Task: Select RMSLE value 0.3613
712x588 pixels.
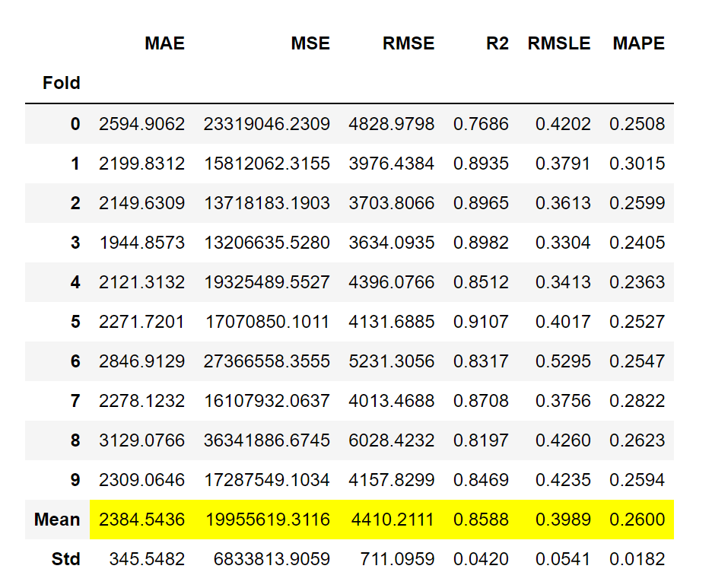Action: pos(563,203)
